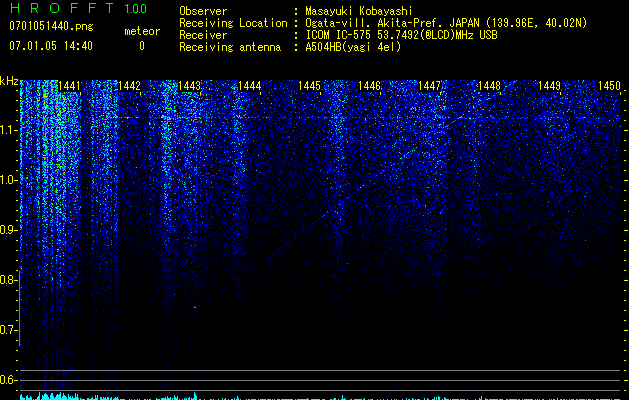Click the 'Receiving antenna' field label
Image resolution: width=629 pixels, height=400 pixels.
[x=230, y=47]
